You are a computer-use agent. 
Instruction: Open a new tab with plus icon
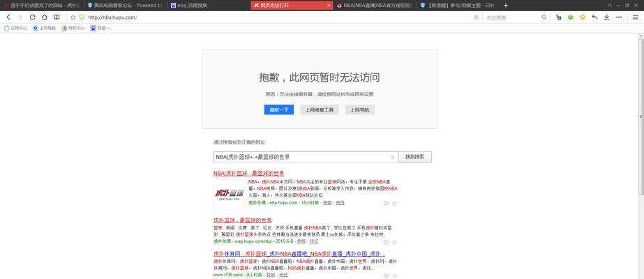[x=506, y=6]
